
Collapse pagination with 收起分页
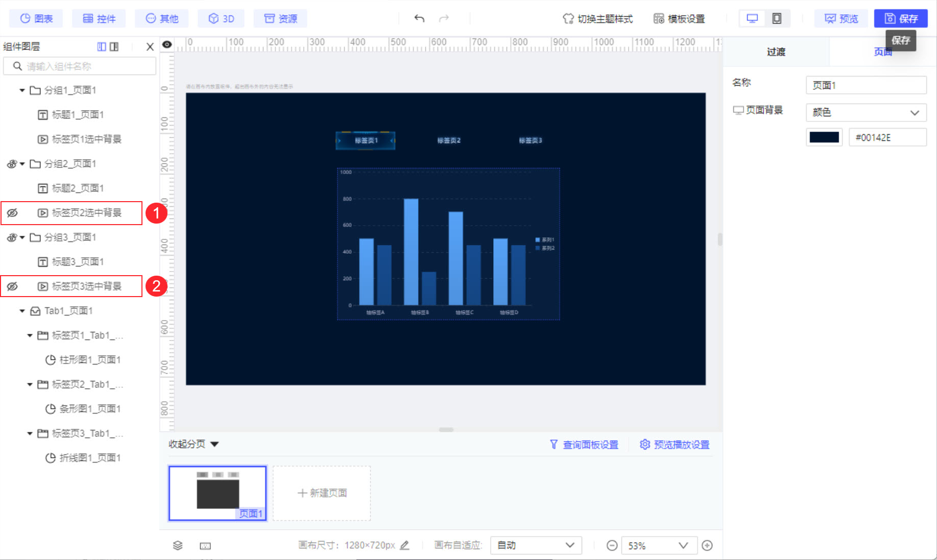[194, 444]
